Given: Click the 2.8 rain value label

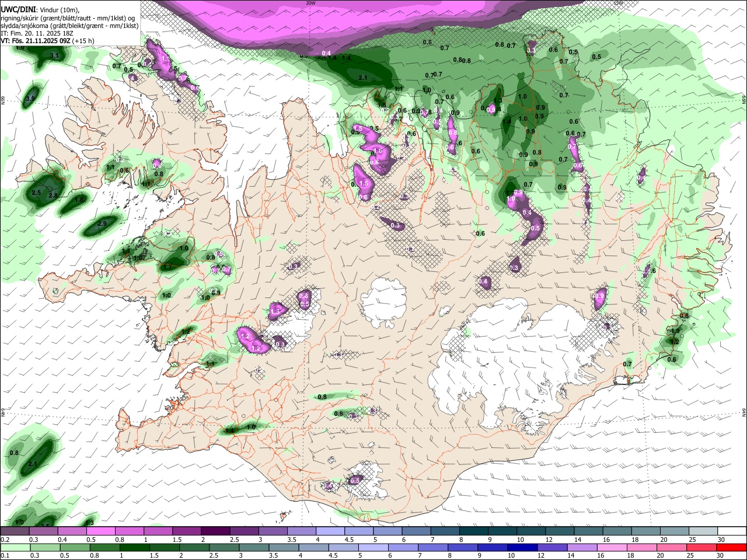Looking at the screenshot, I should (53, 195).
